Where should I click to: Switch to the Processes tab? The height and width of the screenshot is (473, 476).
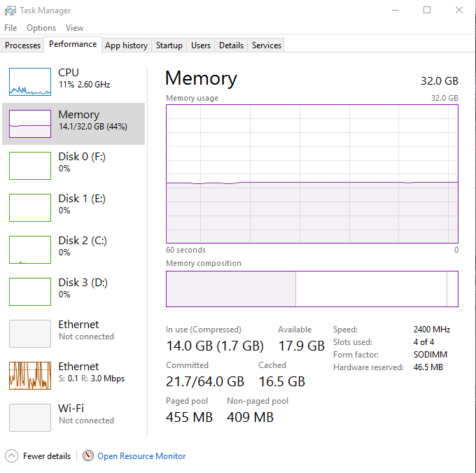[23, 45]
